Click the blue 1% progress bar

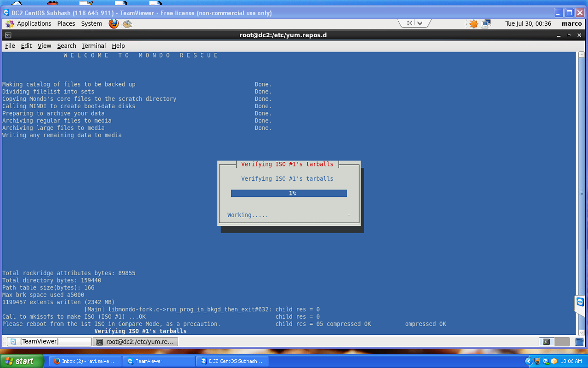tap(289, 193)
